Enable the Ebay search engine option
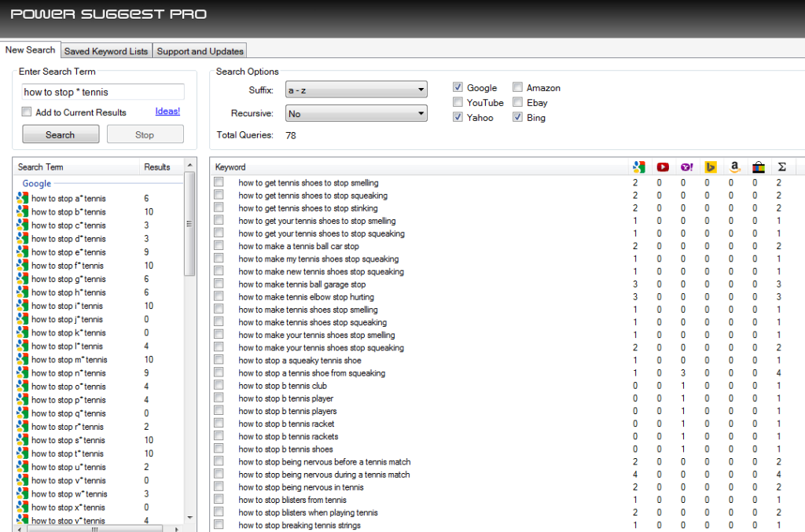Viewport: 805px width, 532px height. (517, 102)
